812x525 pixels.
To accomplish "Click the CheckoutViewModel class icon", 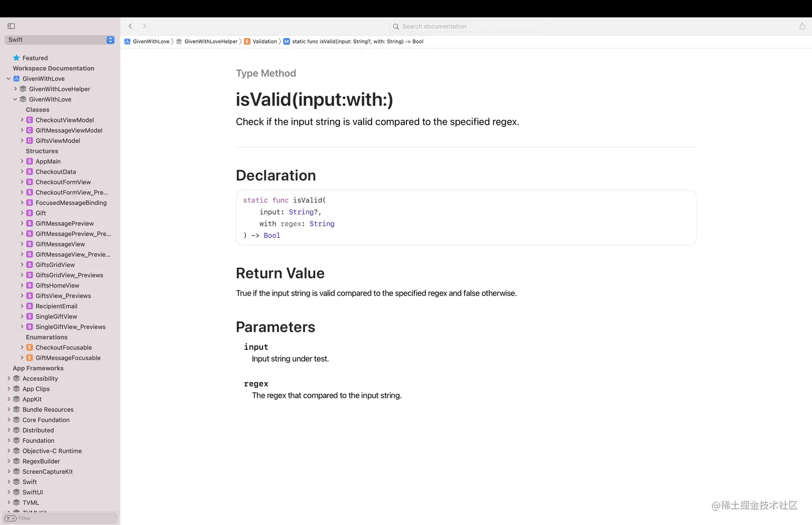I will pyautogui.click(x=30, y=120).
